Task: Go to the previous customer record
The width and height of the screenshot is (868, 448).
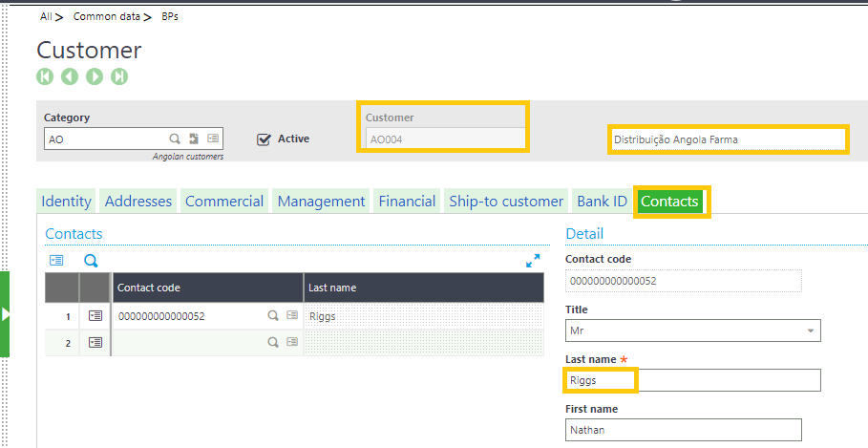Action: click(x=69, y=75)
